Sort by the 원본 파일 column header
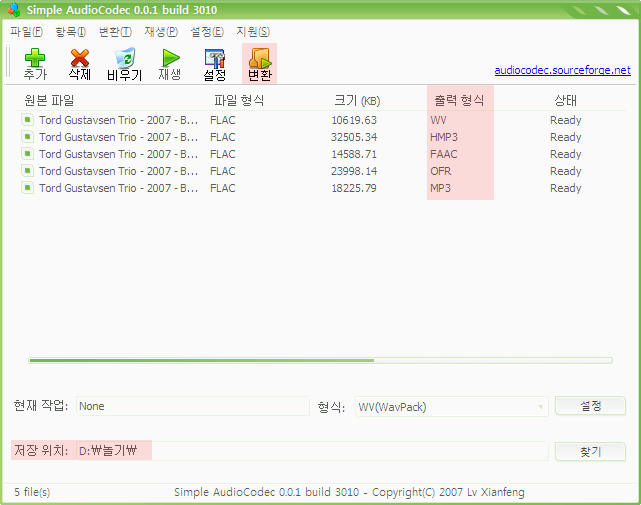 point(49,100)
